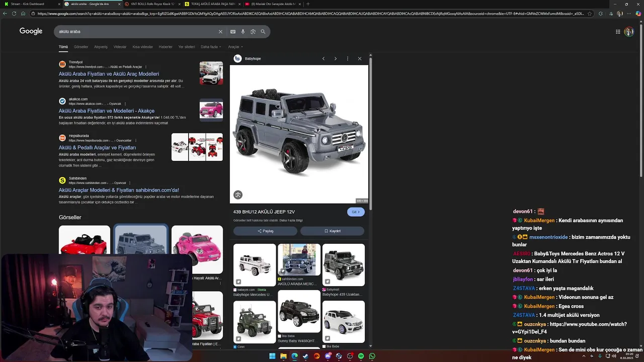Open Daha Fazla Bilgi copyright link
The width and height of the screenshot is (644, 362).
click(x=291, y=220)
